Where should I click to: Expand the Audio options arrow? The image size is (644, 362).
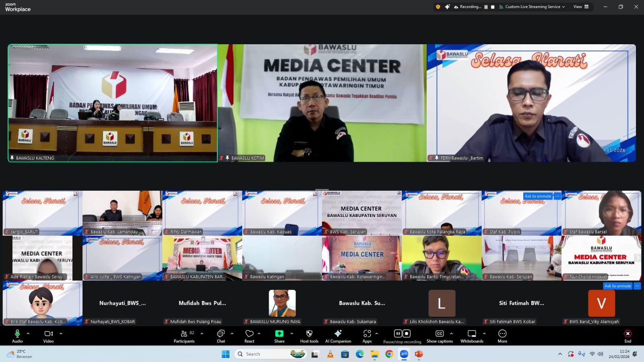pyautogui.click(x=28, y=333)
